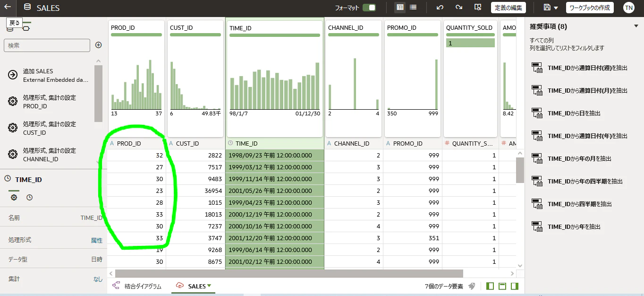
Task: Open the SALES tab dropdown triangle
Action: point(209,286)
